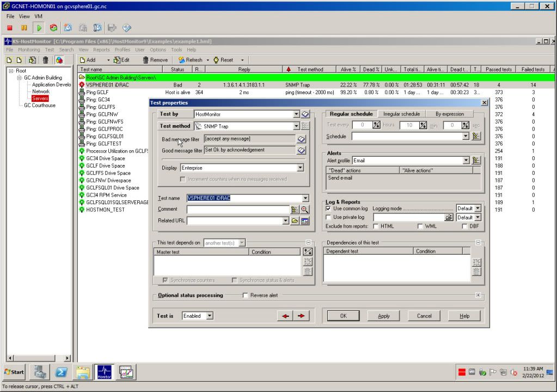Open PowerShell from the Windows taskbar

click(x=61, y=372)
